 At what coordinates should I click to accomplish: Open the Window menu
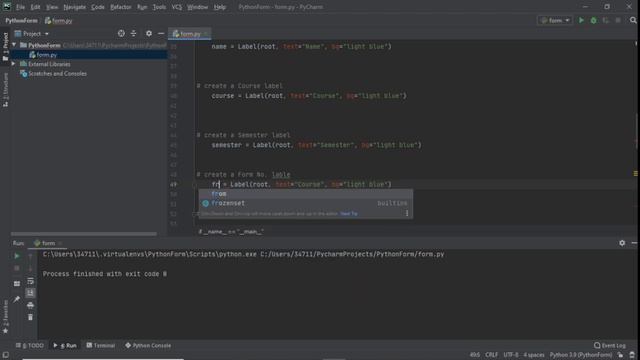coord(198,7)
